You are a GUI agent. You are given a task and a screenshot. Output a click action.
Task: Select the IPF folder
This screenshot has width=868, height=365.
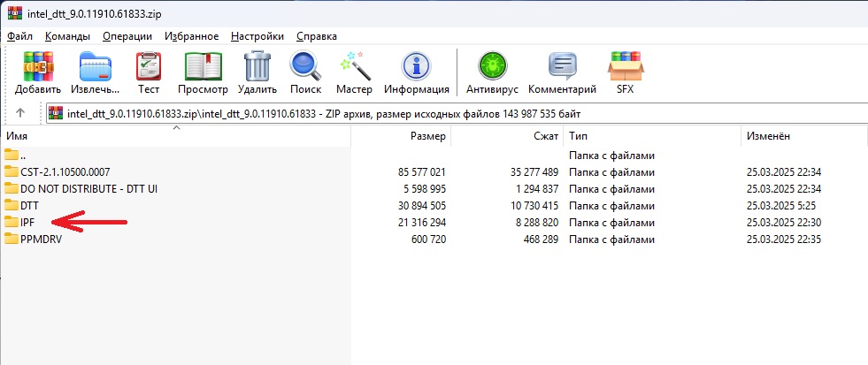point(27,222)
